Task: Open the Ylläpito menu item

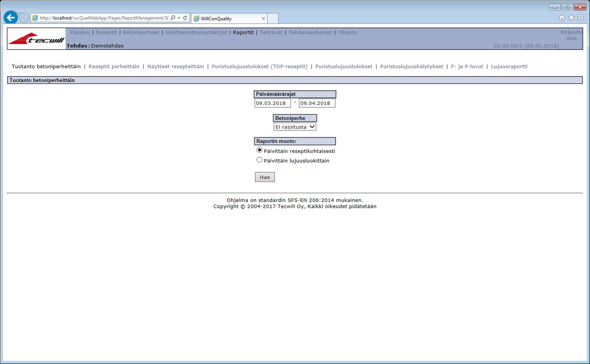Action: pos(347,32)
